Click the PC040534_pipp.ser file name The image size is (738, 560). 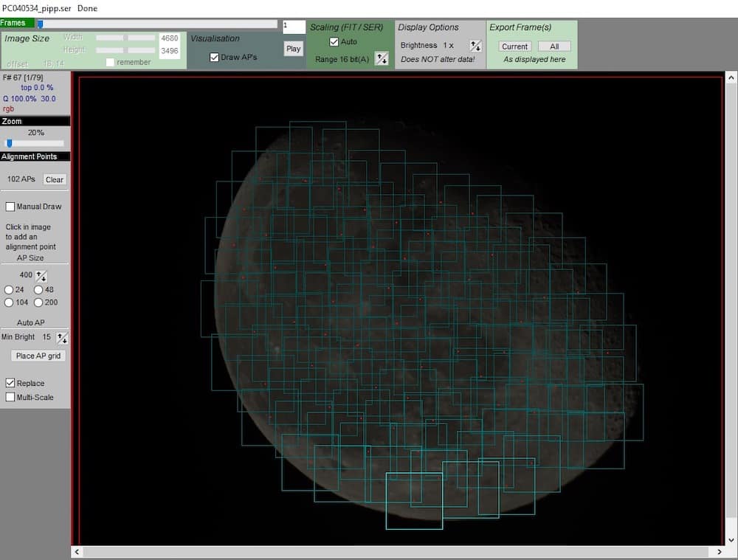[x=36, y=8]
